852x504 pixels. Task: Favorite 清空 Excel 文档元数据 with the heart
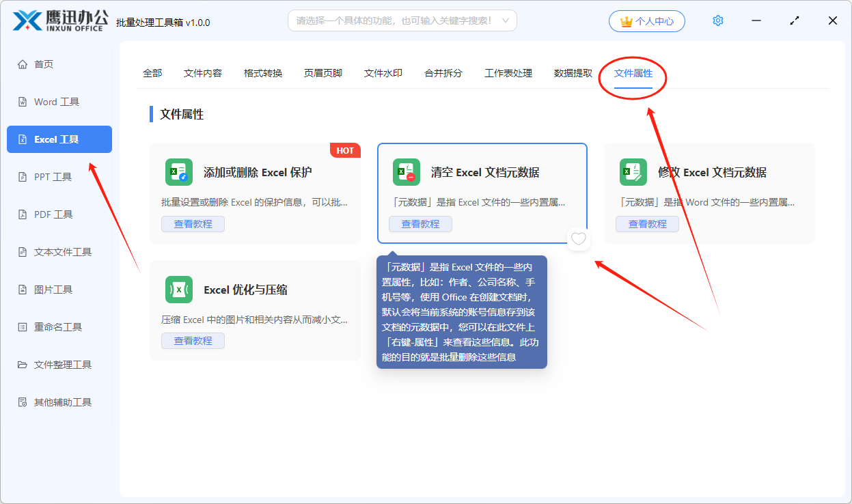(578, 239)
